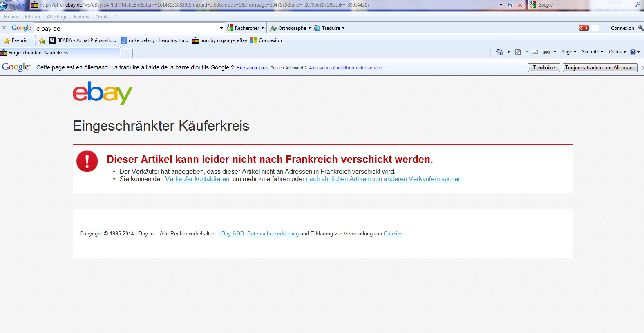Select the ebay.de URL in the address bar
Screen dimensions: 644x333
click(x=204, y=5)
